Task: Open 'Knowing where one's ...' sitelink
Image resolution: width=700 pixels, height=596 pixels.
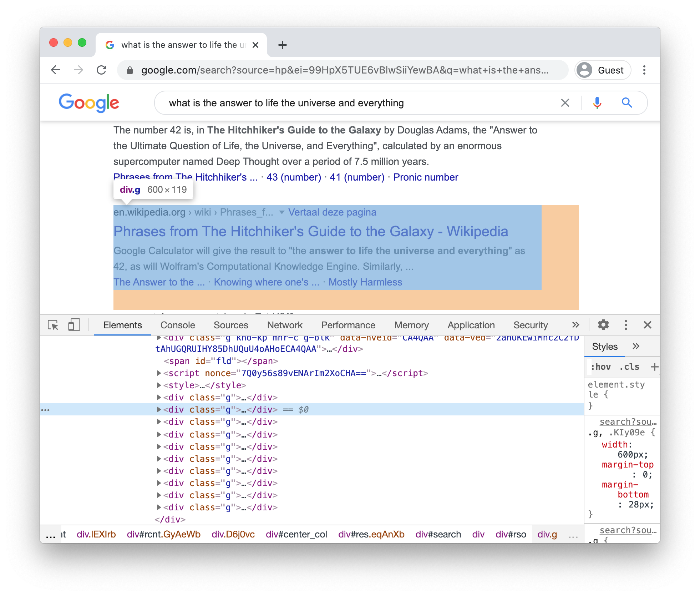Action: pyautogui.click(x=267, y=282)
